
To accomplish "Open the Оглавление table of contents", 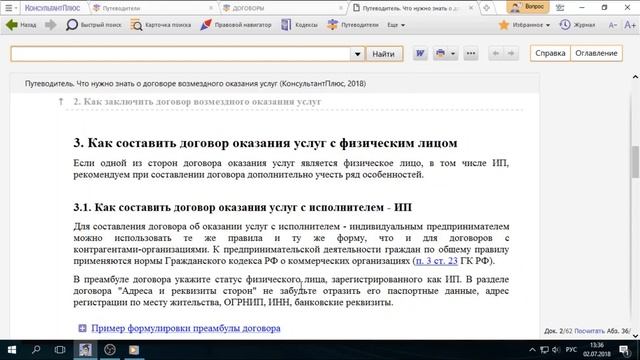I will point(596,53).
